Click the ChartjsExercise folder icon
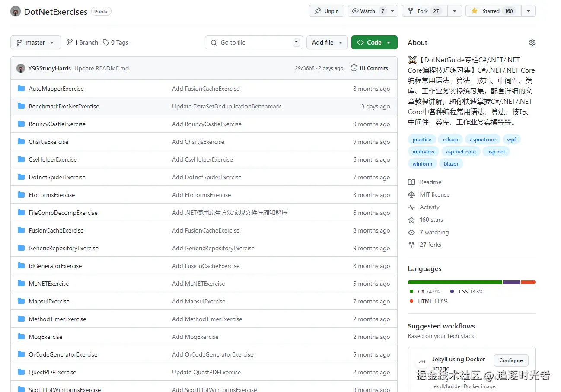Image resolution: width=561 pixels, height=392 pixels. click(21, 142)
